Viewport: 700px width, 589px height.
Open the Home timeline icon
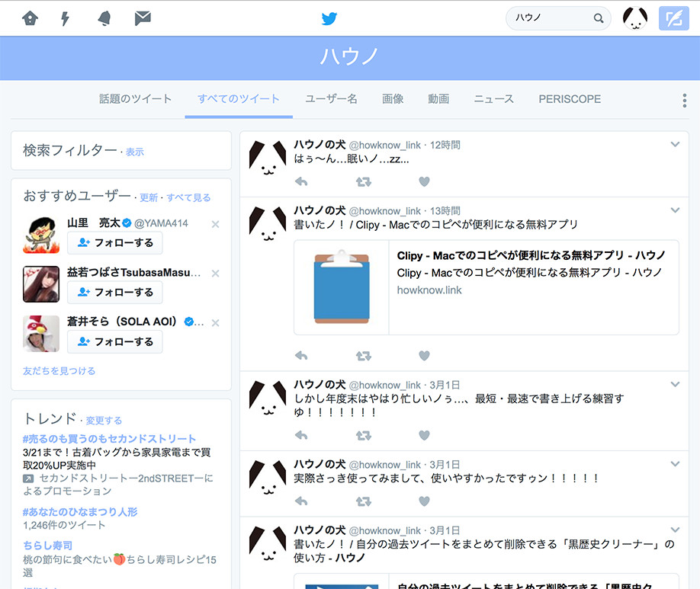point(31,18)
